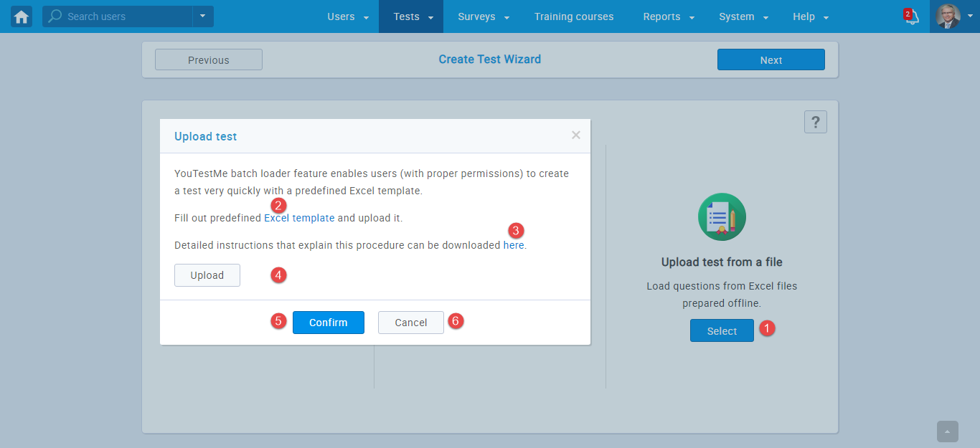Select Upload test from a file
Image resolution: width=980 pixels, height=448 pixels.
(722, 330)
